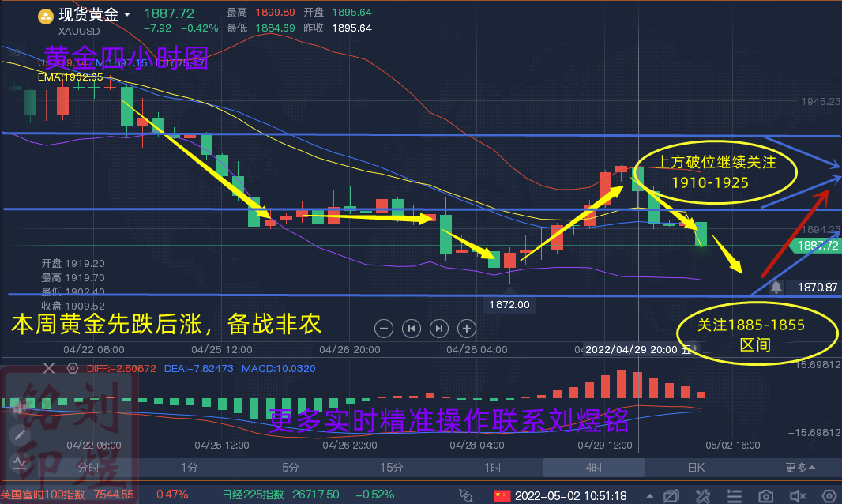
Task: Take a screenshot with camera icon
Action: point(765,495)
